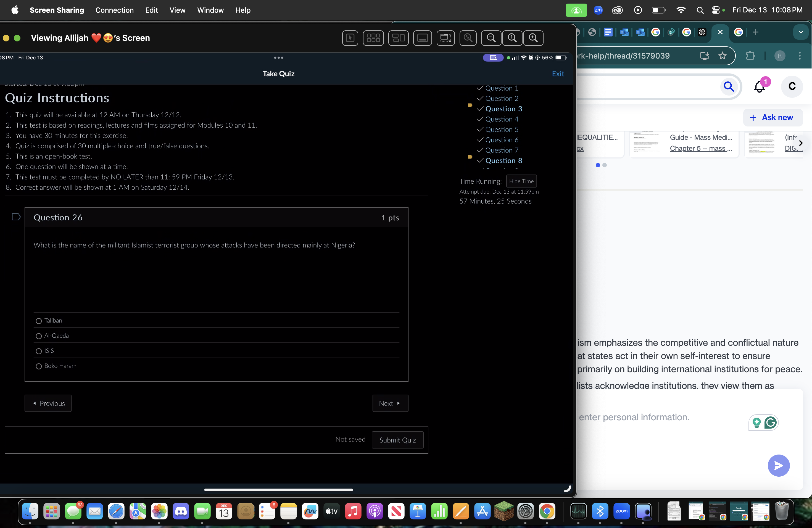
Task: Zoom in on the shared screen
Action: pyautogui.click(x=534, y=38)
